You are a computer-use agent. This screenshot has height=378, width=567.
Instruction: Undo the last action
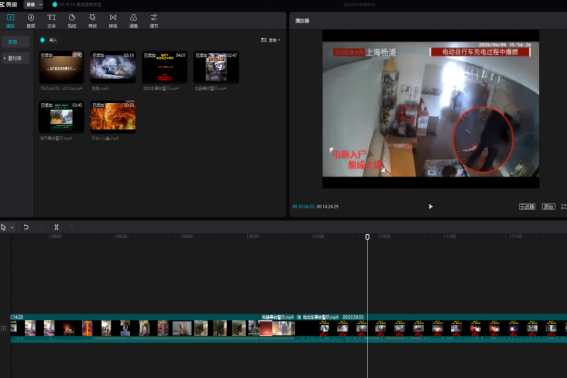click(x=26, y=227)
